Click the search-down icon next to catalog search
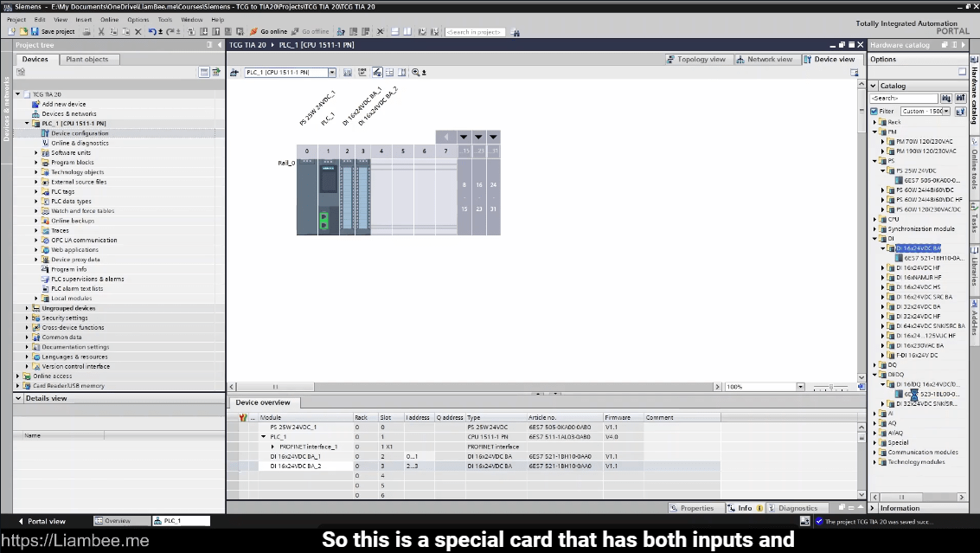The width and height of the screenshot is (980, 553). tap(946, 99)
